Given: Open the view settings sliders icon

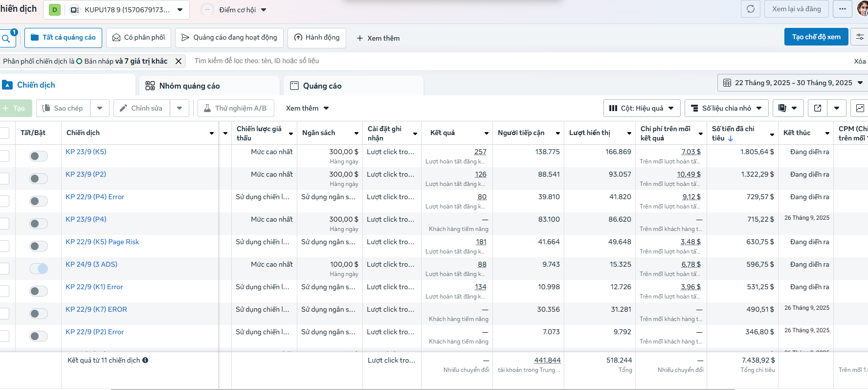Looking at the screenshot, I should [860, 37].
